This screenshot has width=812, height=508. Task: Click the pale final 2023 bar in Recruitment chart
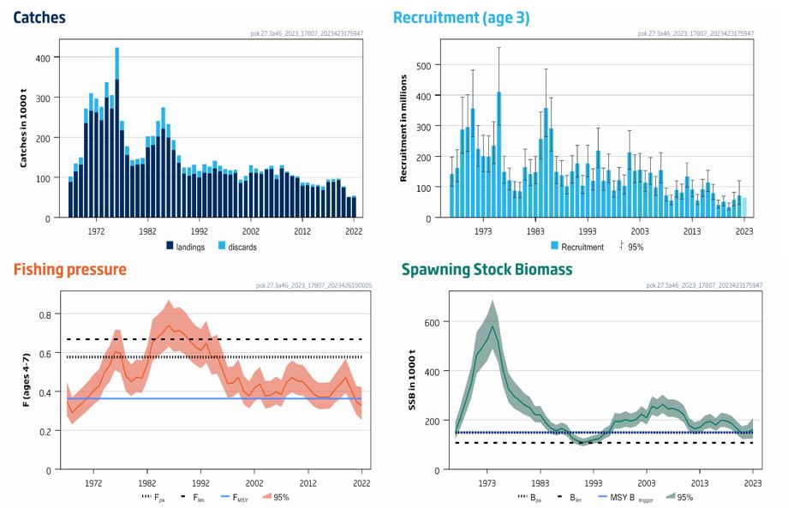(744, 207)
